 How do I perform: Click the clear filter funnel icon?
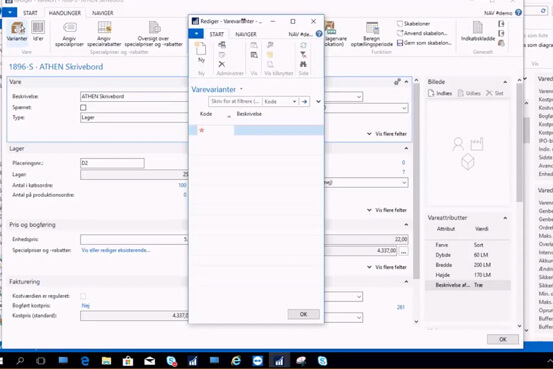pos(303,55)
